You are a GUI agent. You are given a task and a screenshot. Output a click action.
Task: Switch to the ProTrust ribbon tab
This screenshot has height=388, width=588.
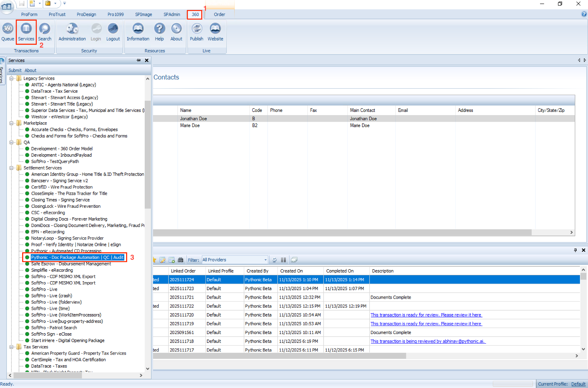[57, 14]
